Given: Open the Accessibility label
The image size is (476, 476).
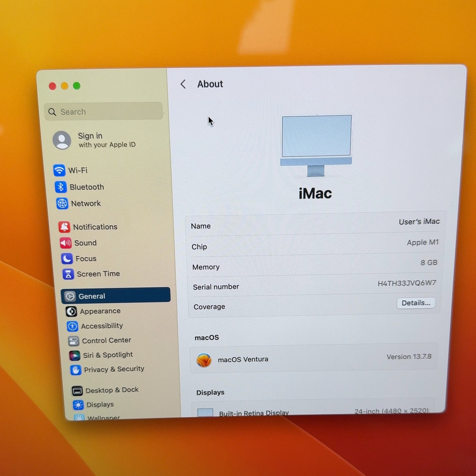Looking at the screenshot, I should [x=102, y=326].
